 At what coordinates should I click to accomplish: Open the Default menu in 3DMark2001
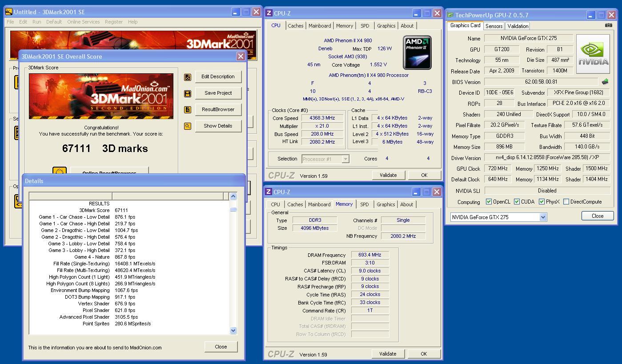54,22
